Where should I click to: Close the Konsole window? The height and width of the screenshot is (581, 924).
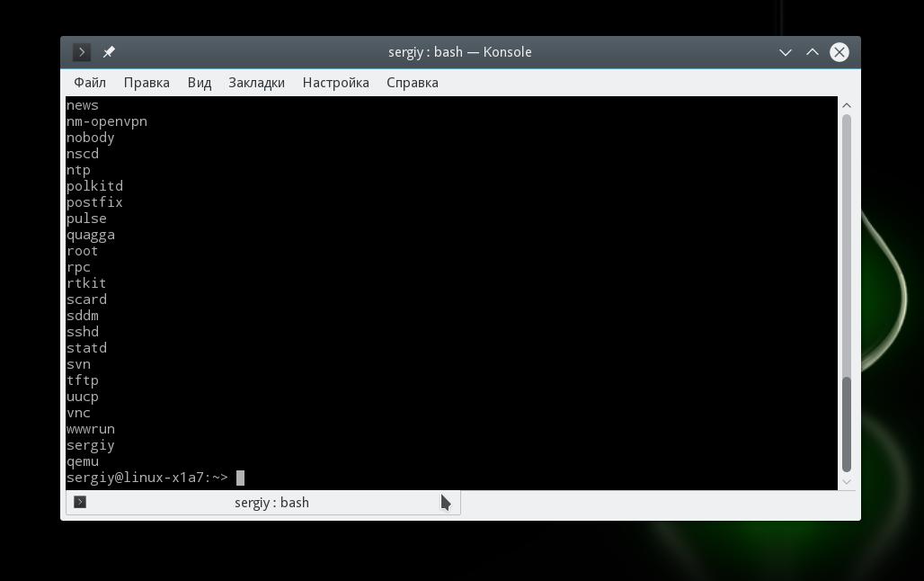pos(840,52)
